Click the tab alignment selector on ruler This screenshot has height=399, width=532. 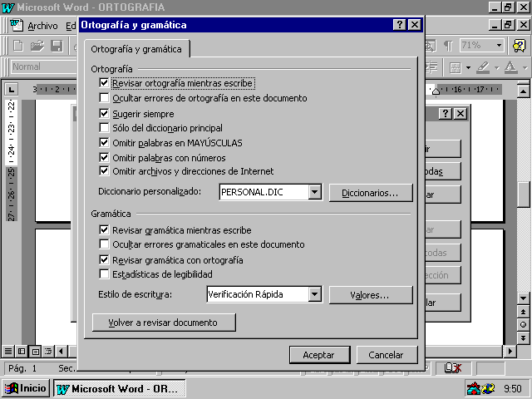[x=11, y=89]
